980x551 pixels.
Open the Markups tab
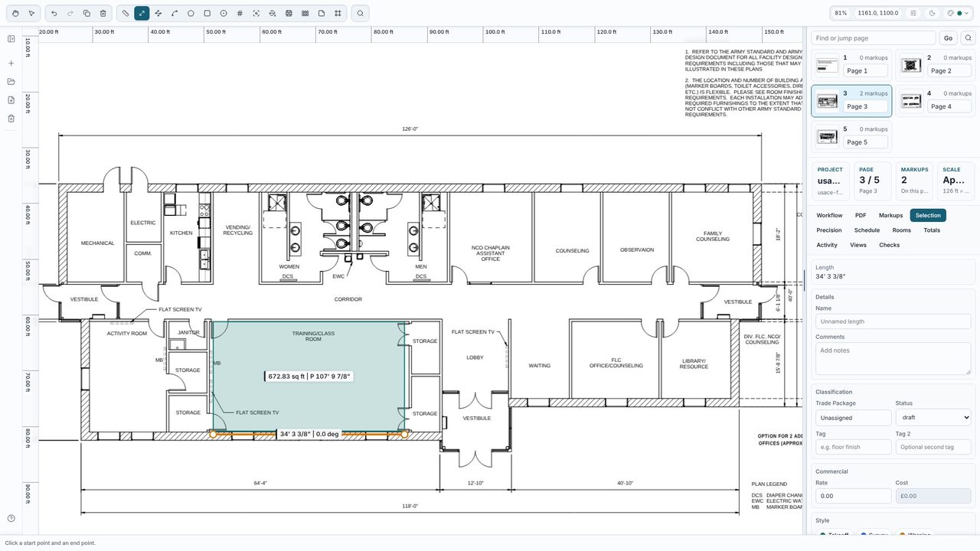pyautogui.click(x=890, y=216)
